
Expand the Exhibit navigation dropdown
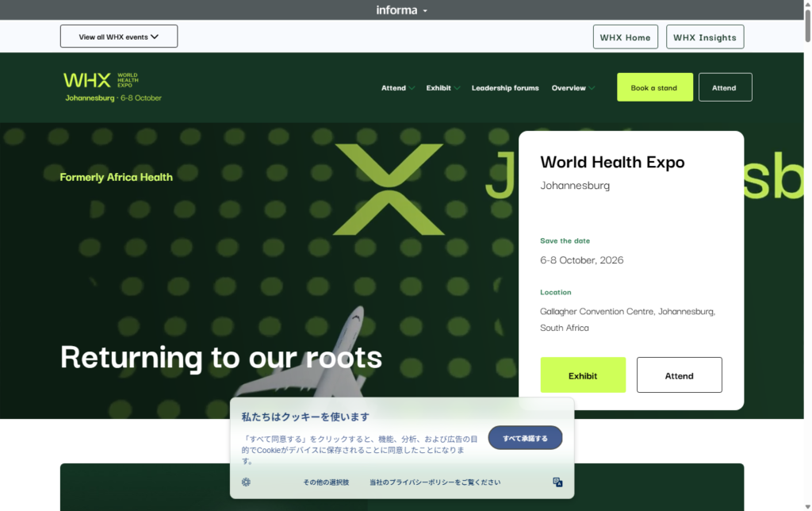[x=442, y=88]
